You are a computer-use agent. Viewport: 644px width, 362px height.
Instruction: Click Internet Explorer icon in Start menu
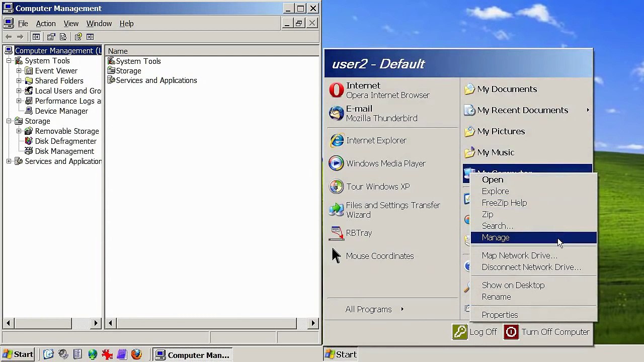pyautogui.click(x=336, y=140)
